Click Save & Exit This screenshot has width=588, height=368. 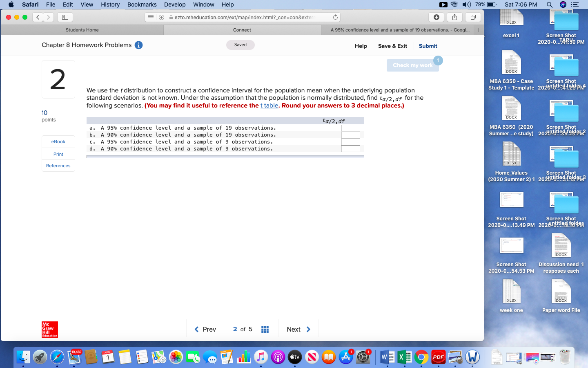point(392,46)
